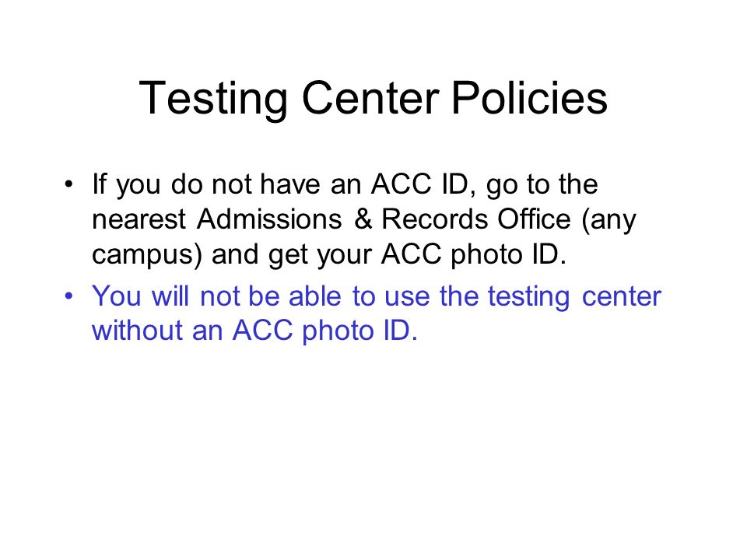Screen dimensions: 747x560
Task: Select the black bullet marker of first item
Action: tap(69, 184)
